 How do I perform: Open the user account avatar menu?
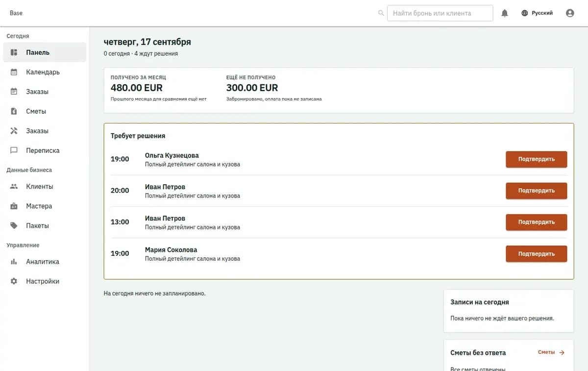570,13
